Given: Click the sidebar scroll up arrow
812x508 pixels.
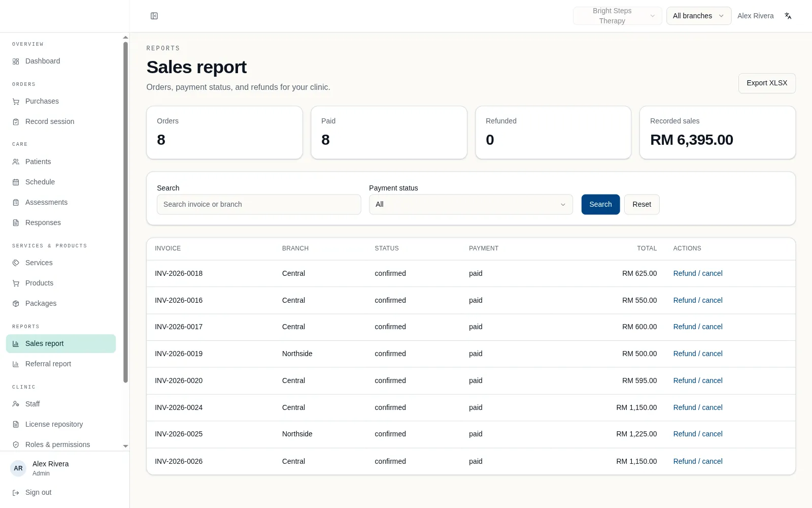Looking at the screenshot, I should 125,38.
